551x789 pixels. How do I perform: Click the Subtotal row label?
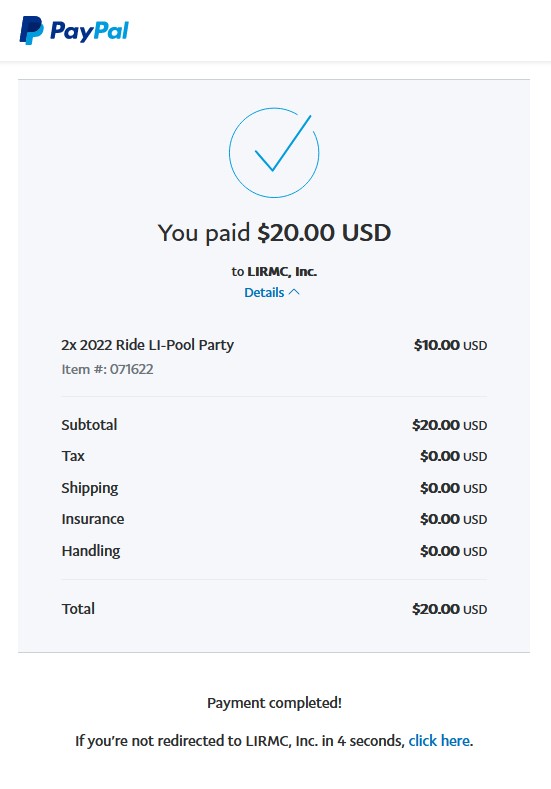[89, 425]
